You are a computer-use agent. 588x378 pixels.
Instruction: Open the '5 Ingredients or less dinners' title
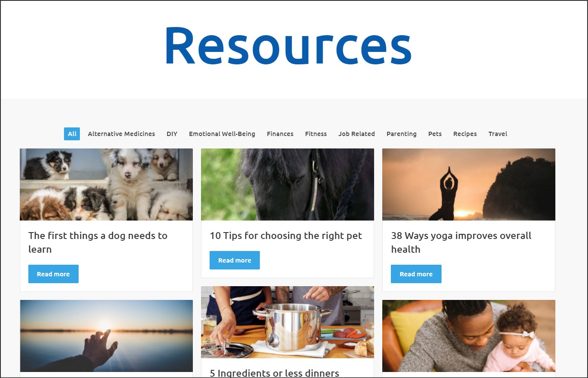click(274, 373)
